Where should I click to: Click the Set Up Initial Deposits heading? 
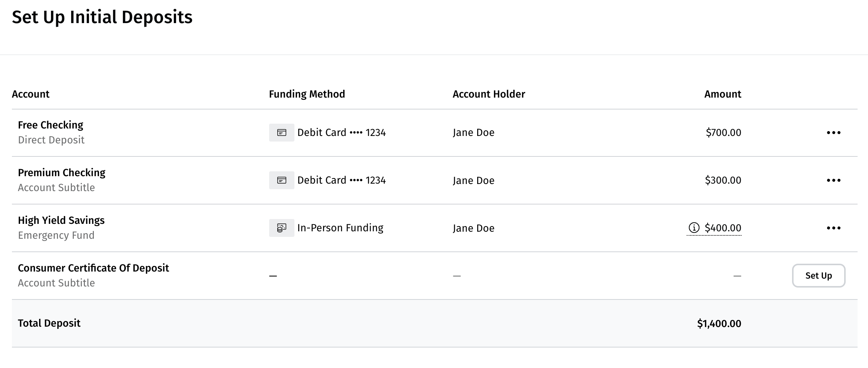[x=102, y=18]
